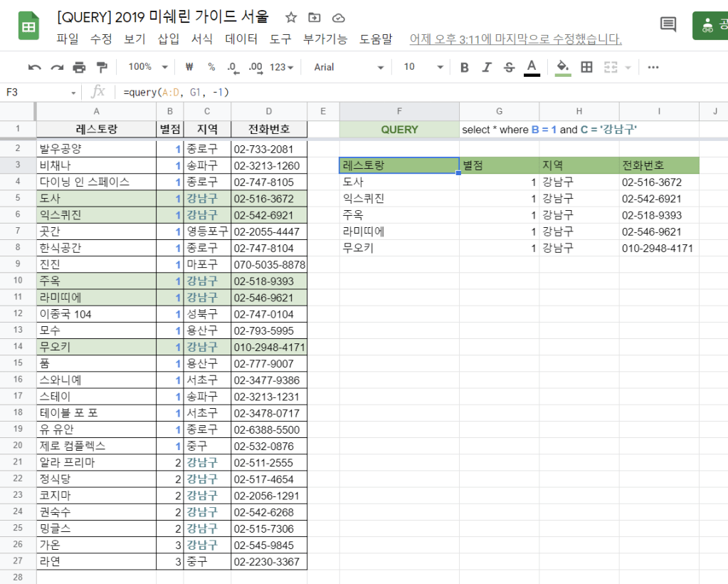Star this document next to the title
The height and width of the screenshot is (584, 728).
pyautogui.click(x=291, y=17)
